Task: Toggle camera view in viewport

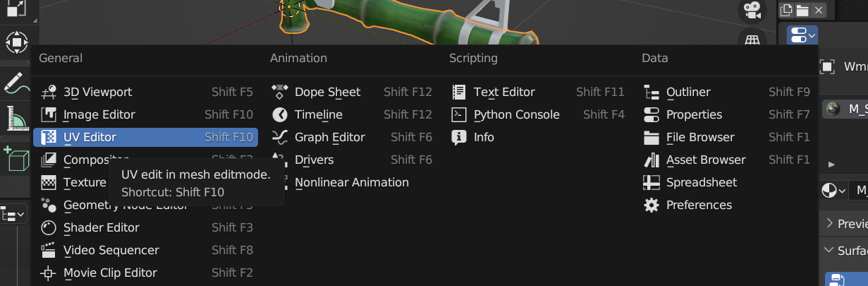Action: pos(752,10)
